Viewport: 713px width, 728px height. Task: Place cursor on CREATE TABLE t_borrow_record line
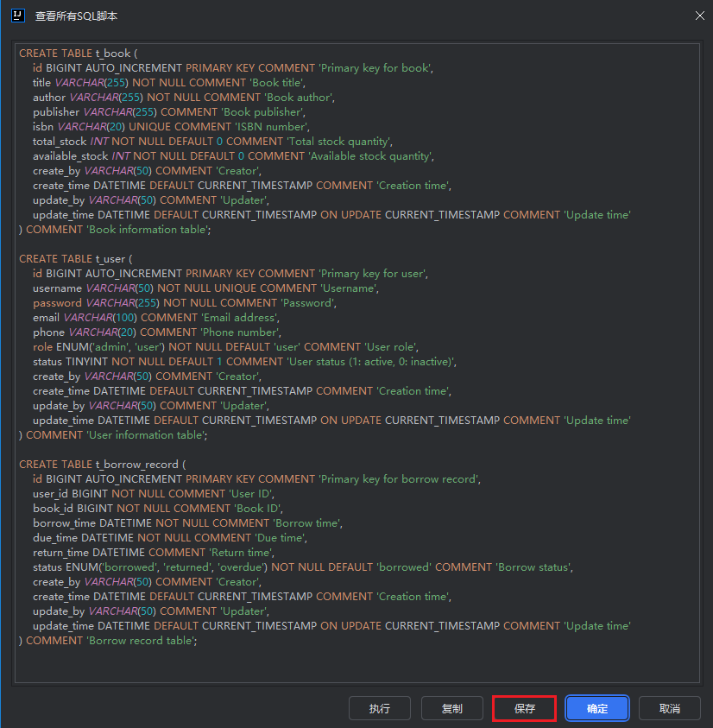point(102,465)
